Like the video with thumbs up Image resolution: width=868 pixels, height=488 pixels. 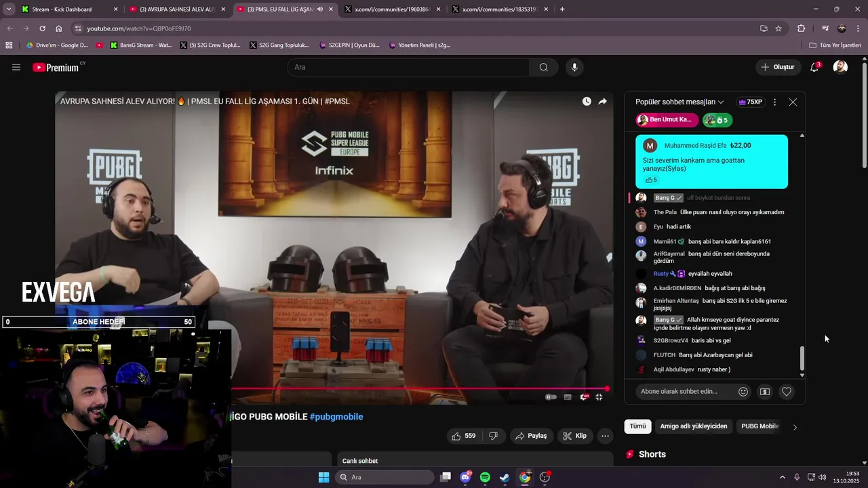[464, 436]
